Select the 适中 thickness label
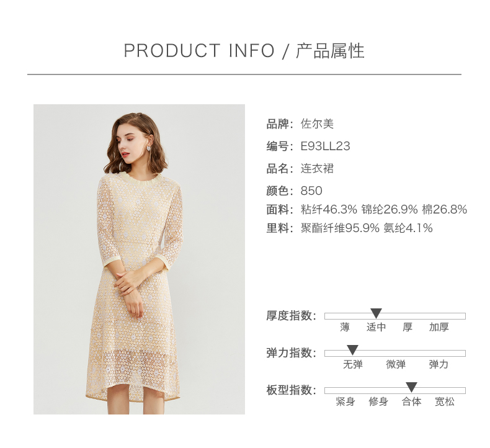This screenshot has height=448, width=490. pos(376,327)
